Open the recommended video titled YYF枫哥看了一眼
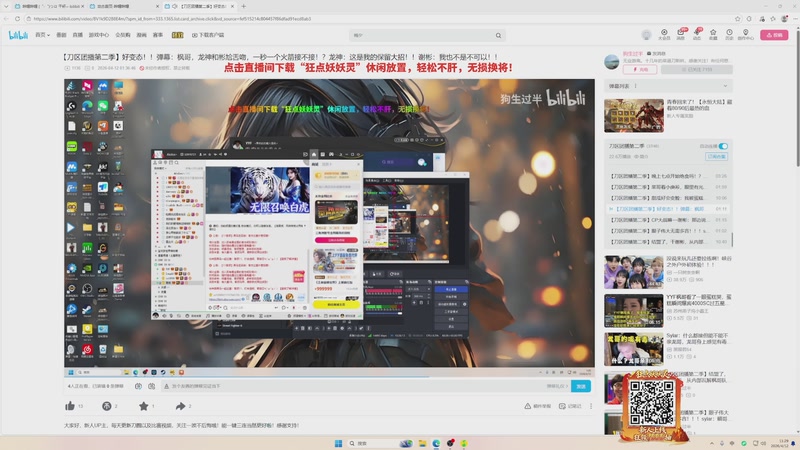This screenshot has width=800, height=450. [698, 299]
